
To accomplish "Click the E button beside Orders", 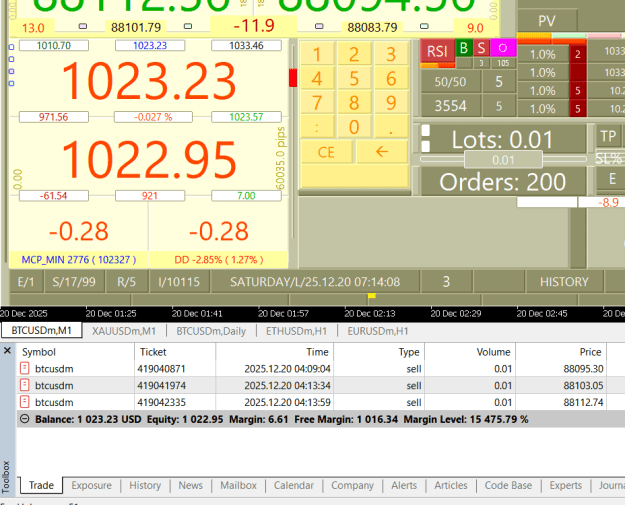I will tap(612, 179).
